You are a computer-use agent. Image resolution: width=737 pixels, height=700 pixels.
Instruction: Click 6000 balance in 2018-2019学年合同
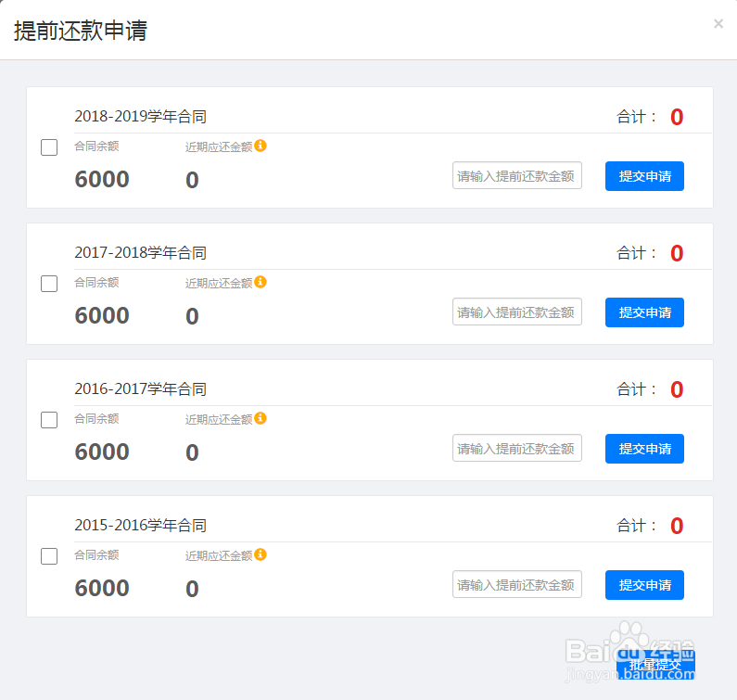[102, 179]
